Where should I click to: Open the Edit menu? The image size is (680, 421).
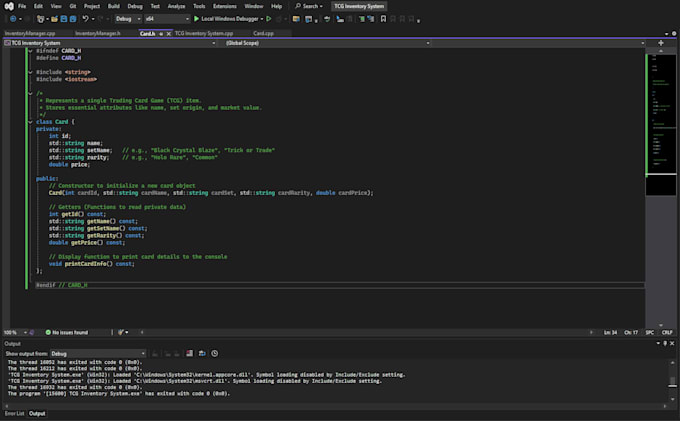click(38, 6)
